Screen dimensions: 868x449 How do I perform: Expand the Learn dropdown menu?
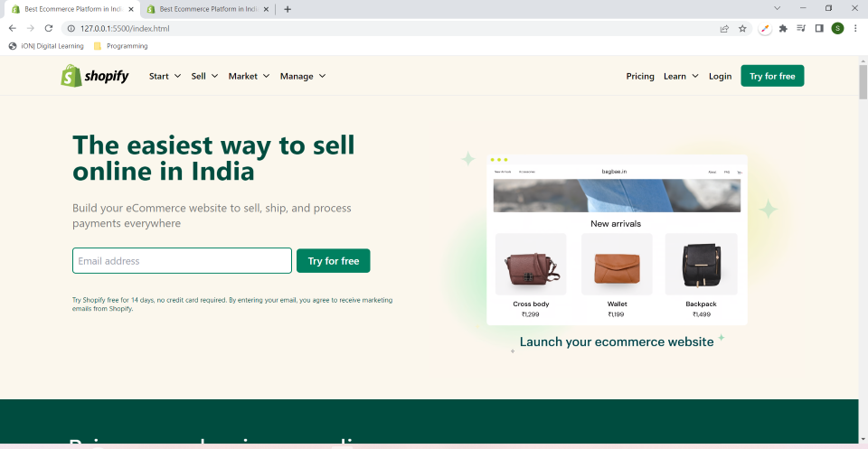click(681, 76)
